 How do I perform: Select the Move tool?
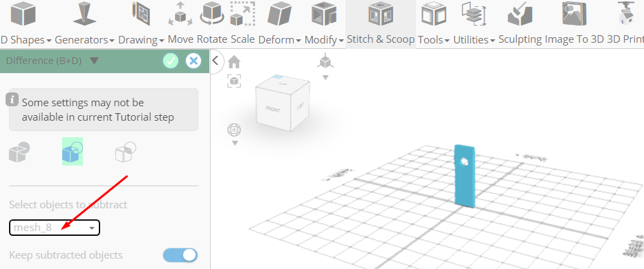pos(181,23)
